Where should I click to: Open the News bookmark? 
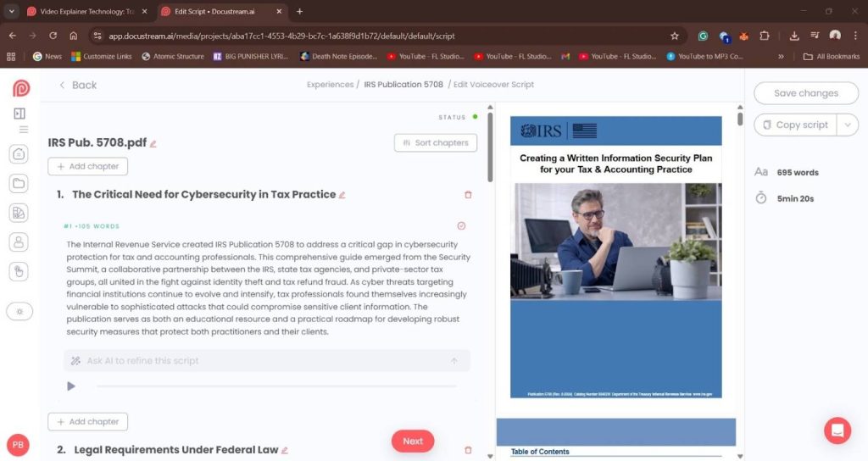[x=47, y=57]
